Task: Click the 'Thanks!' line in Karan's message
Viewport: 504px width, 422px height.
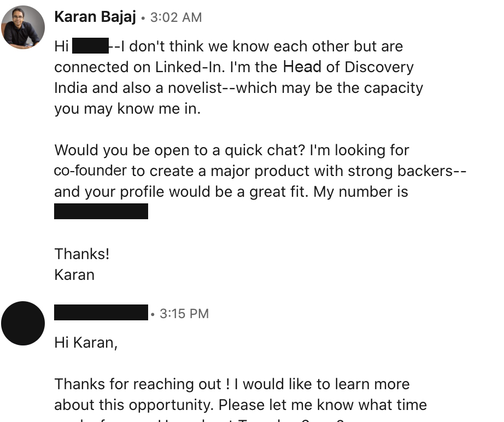Action: pyautogui.click(x=82, y=254)
